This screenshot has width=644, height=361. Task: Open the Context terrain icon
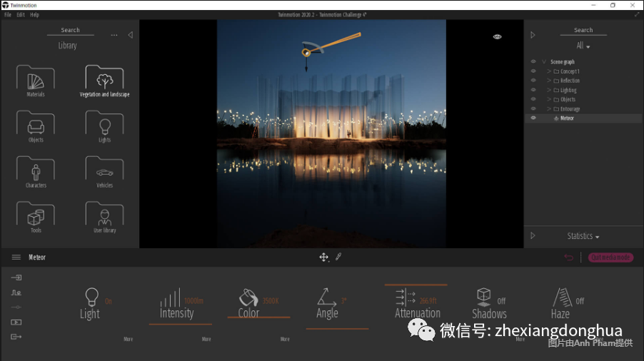16,293
